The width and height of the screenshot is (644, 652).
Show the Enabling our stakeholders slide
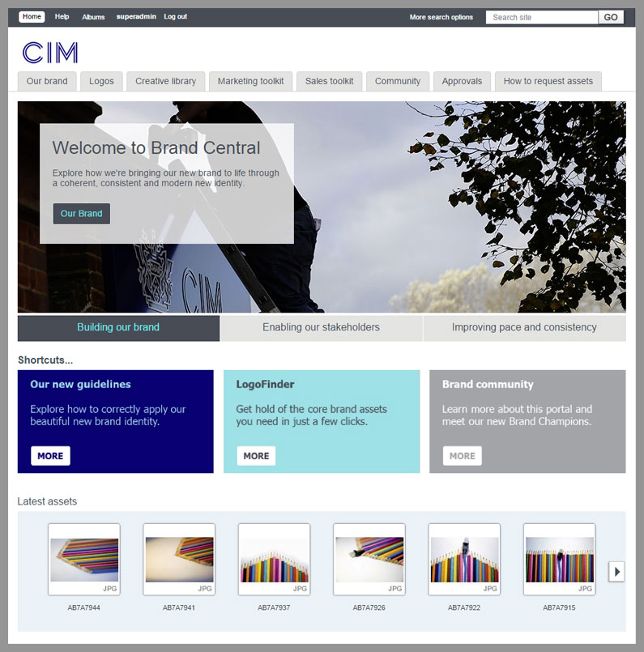[321, 328]
